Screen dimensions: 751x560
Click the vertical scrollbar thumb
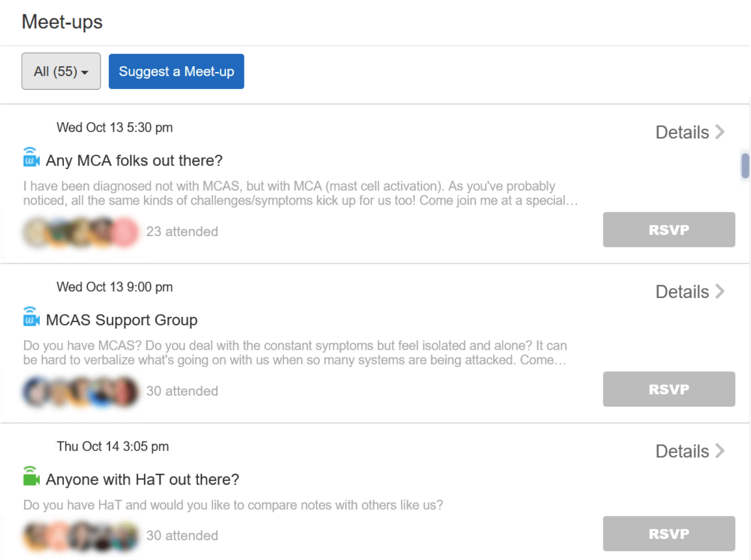pos(745,166)
